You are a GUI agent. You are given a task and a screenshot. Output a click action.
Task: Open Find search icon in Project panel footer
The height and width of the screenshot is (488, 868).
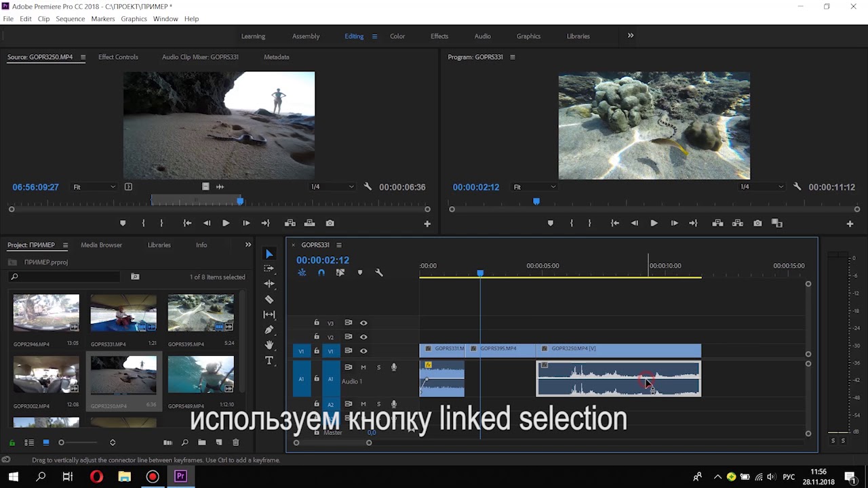pyautogui.click(x=184, y=443)
